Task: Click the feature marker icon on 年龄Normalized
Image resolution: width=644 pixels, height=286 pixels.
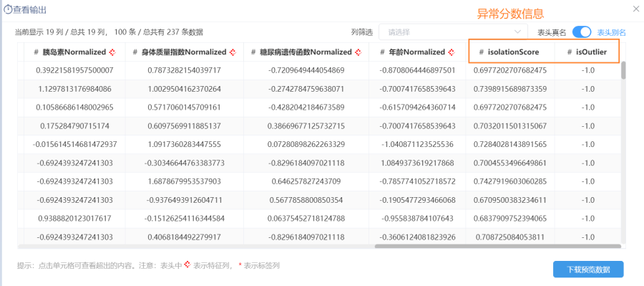Action: pos(452,52)
